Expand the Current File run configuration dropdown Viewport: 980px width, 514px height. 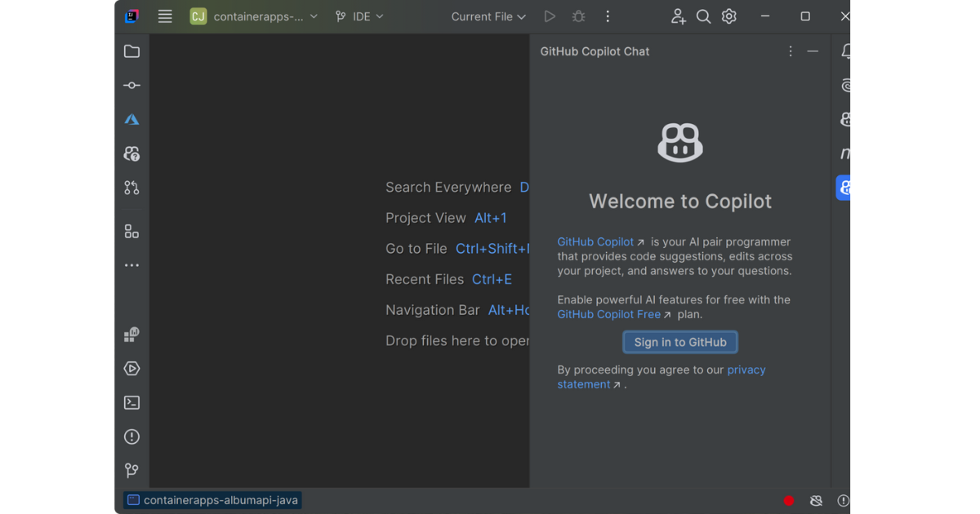(x=488, y=16)
